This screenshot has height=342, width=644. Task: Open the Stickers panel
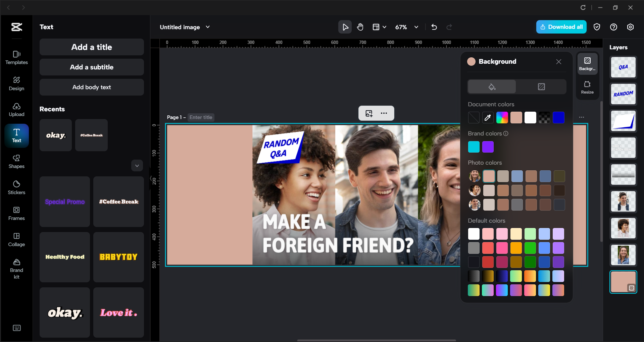(16, 187)
